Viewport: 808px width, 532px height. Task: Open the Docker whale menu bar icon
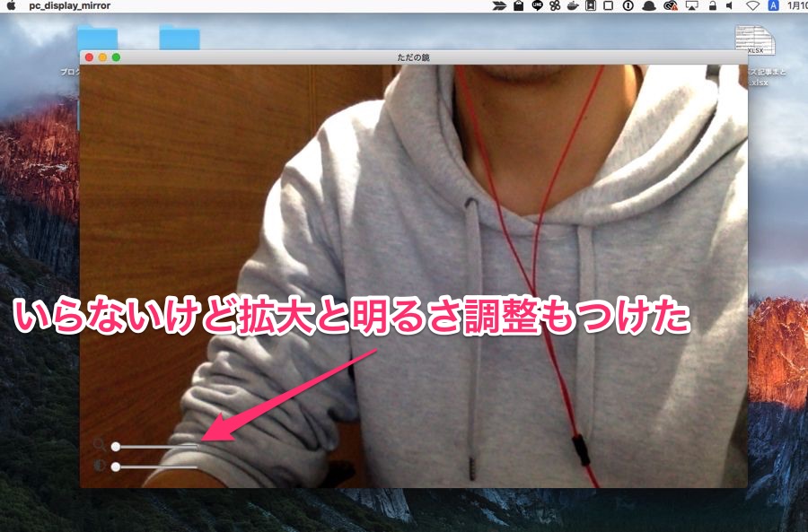tap(573, 5)
